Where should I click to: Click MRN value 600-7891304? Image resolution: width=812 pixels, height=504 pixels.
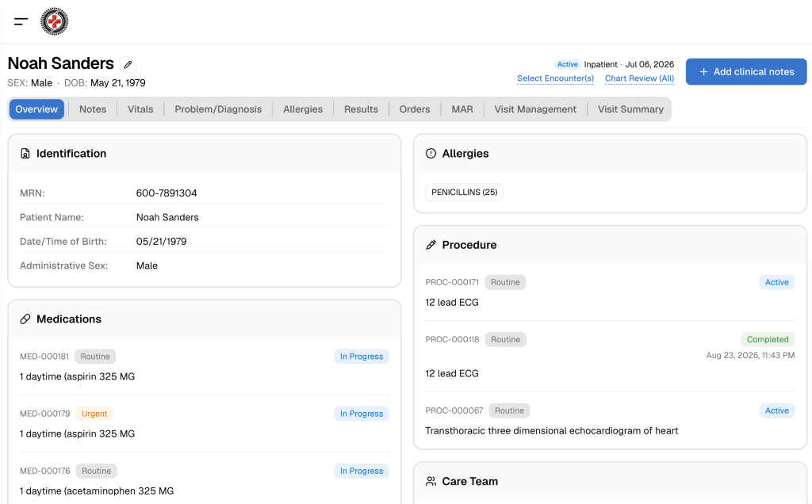pyautogui.click(x=167, y=193)
